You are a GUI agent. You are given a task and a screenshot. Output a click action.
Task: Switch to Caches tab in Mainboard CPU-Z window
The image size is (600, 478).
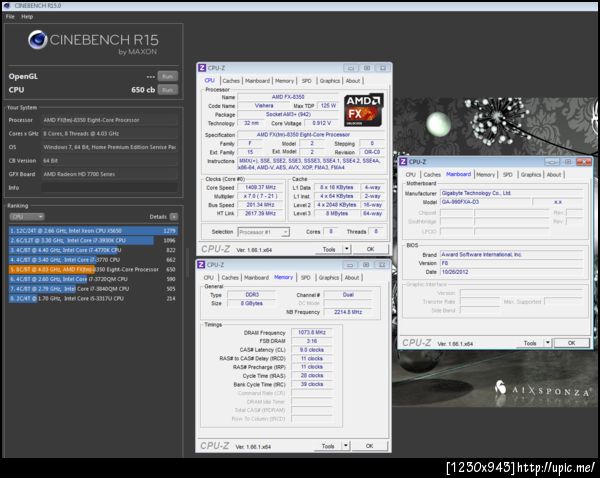click(432, 175)
